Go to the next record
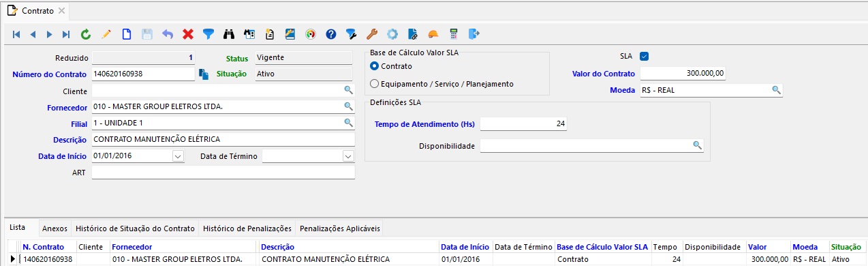 49,33
